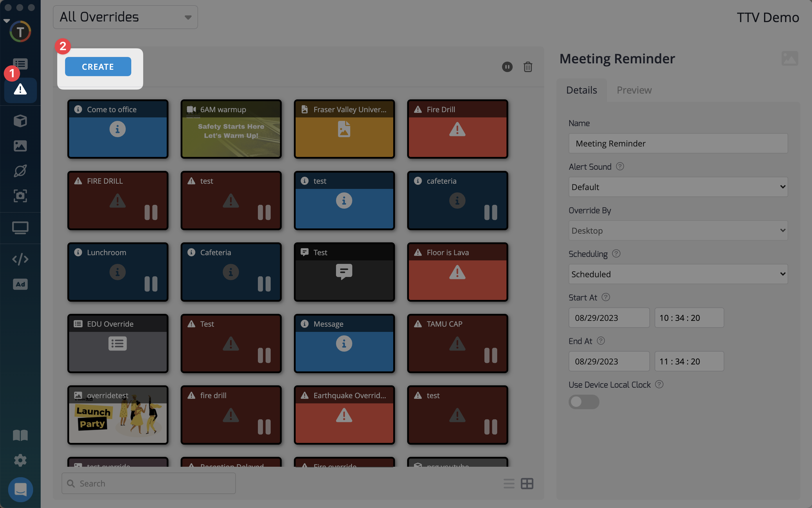The width and height of the screenshot is (812, 508).
Task: Click the pause all overrides icon
Action: pos(507,67)
